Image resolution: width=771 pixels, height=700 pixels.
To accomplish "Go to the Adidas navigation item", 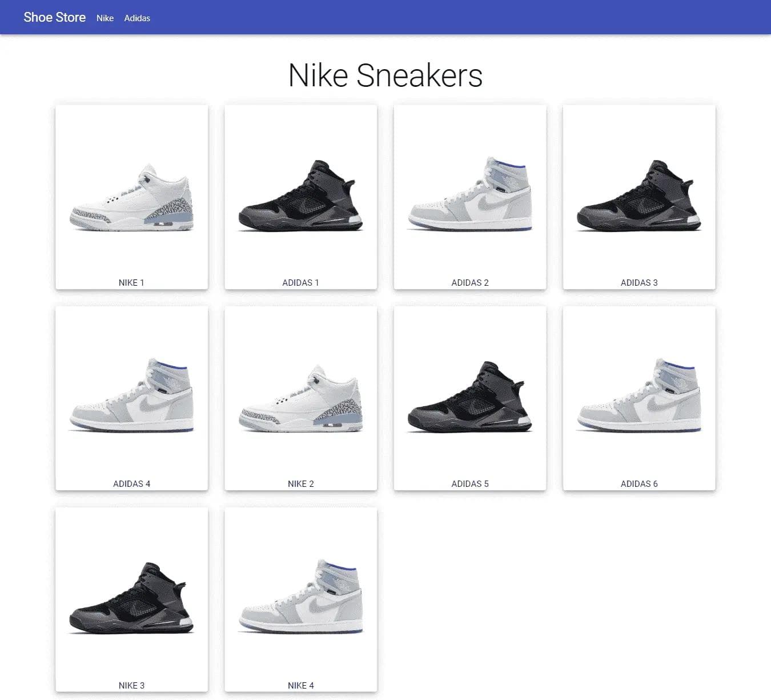I will click(x=137, y=18).
